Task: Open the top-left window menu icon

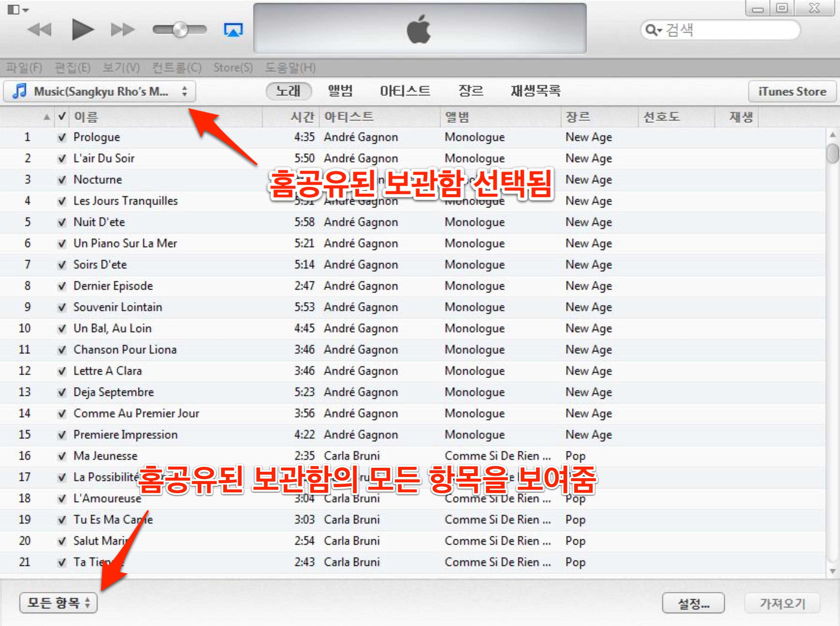Action: pyautogui.click(x=14, y=9)
